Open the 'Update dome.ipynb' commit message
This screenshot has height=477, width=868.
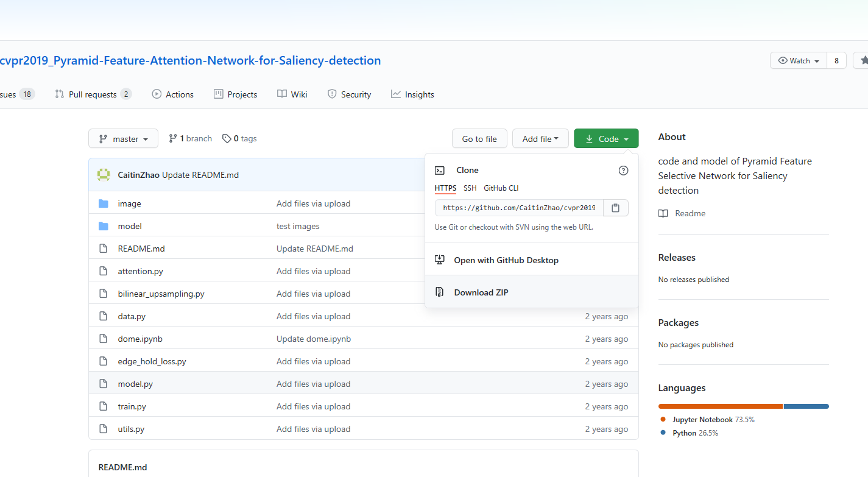pyautogui.click(x=314, y=339)
